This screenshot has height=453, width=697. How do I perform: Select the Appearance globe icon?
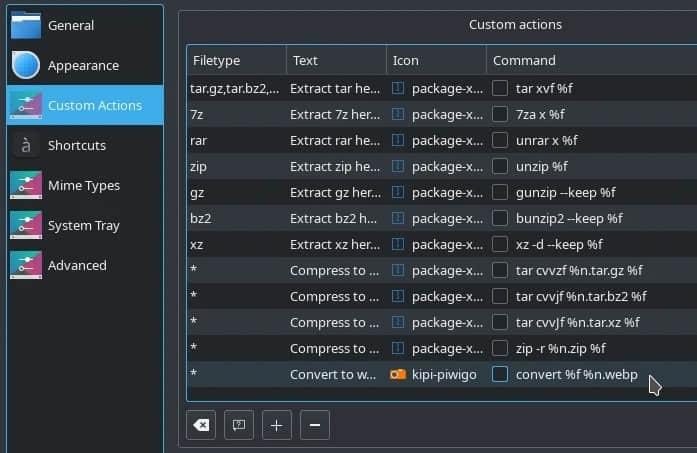click(26, 65)
